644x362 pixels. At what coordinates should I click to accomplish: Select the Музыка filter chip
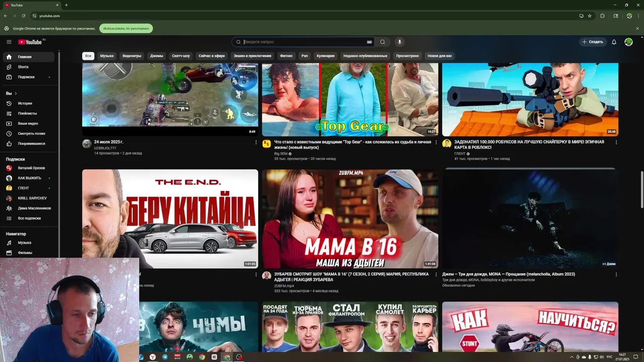pyautogui.click(x=107, y=56)
